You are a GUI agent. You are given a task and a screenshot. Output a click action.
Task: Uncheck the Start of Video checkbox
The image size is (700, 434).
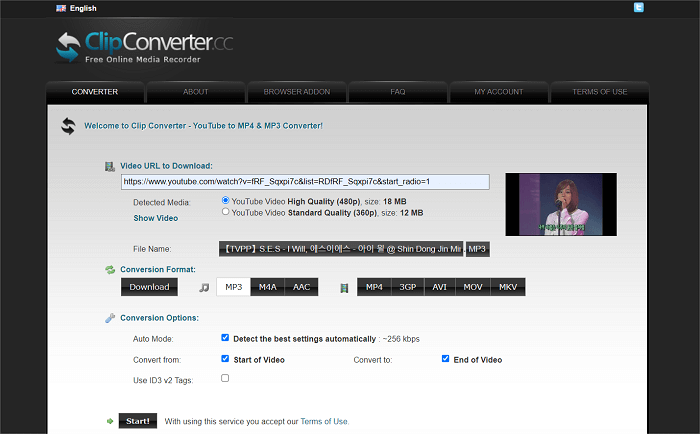click(x=225, y=359)
